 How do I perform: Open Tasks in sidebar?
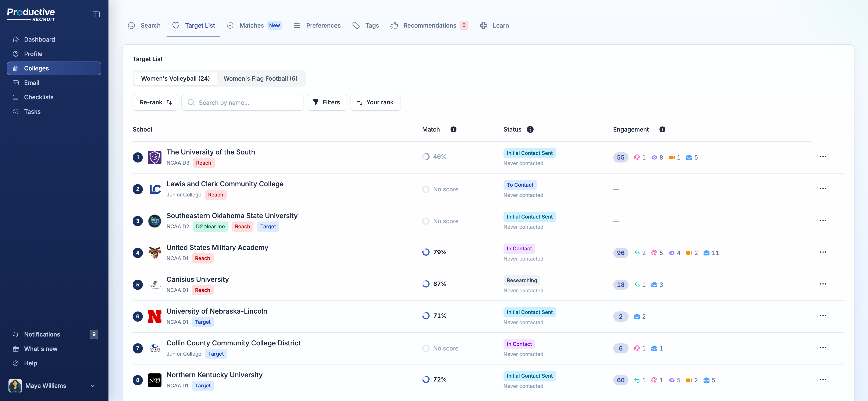[x=54, y=112]
